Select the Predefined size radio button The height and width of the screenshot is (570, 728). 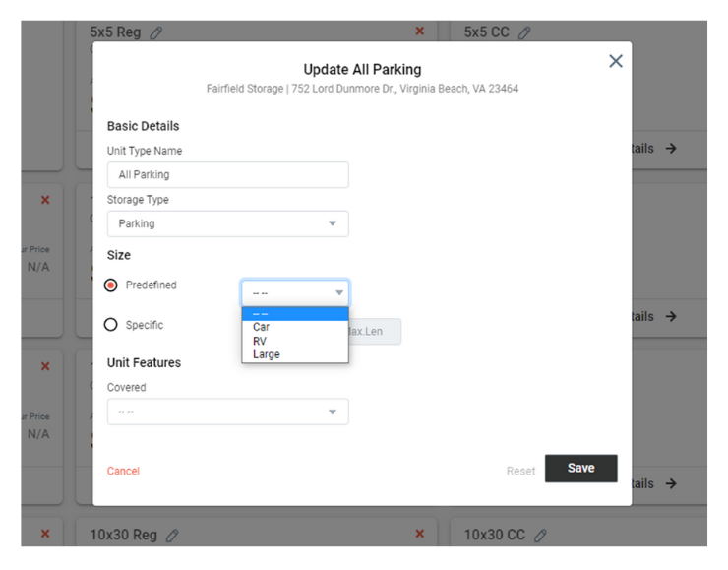click(111, 285)
